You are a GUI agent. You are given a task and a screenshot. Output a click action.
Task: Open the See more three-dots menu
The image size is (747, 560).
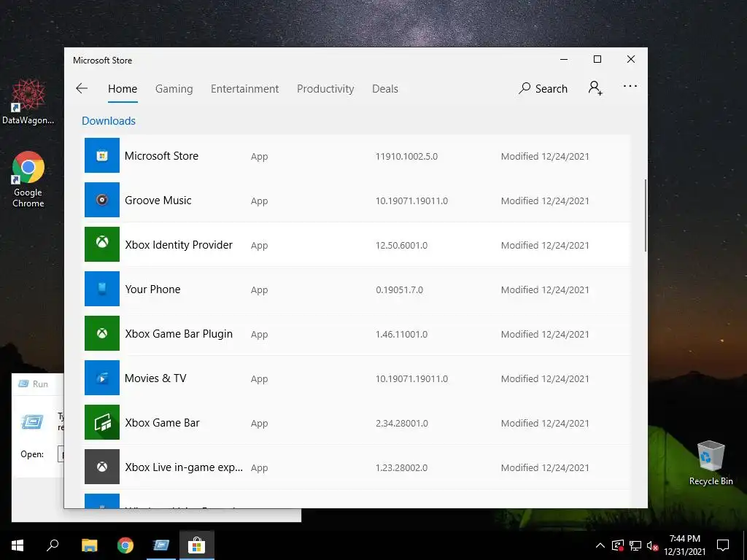coord(630,86)
